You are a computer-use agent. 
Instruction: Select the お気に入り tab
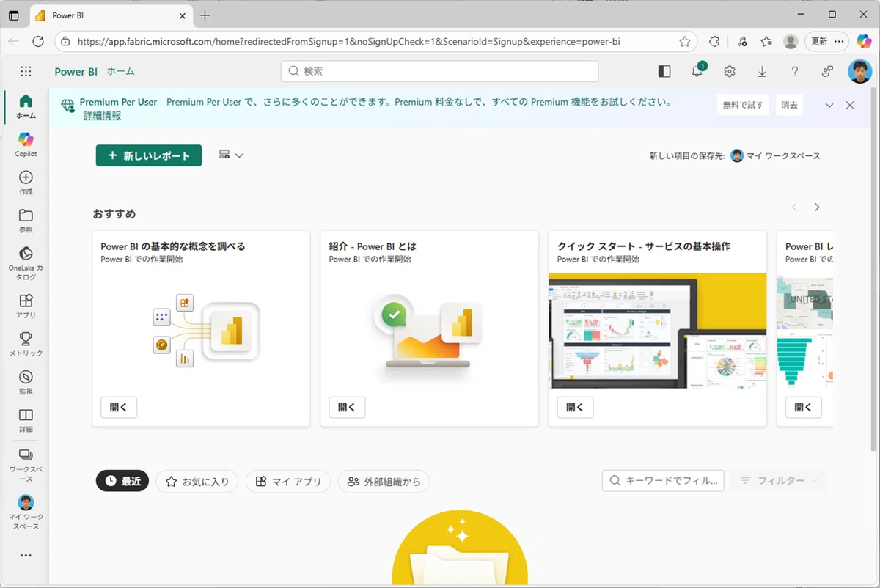pyautogui.click(x=197, y=482)
